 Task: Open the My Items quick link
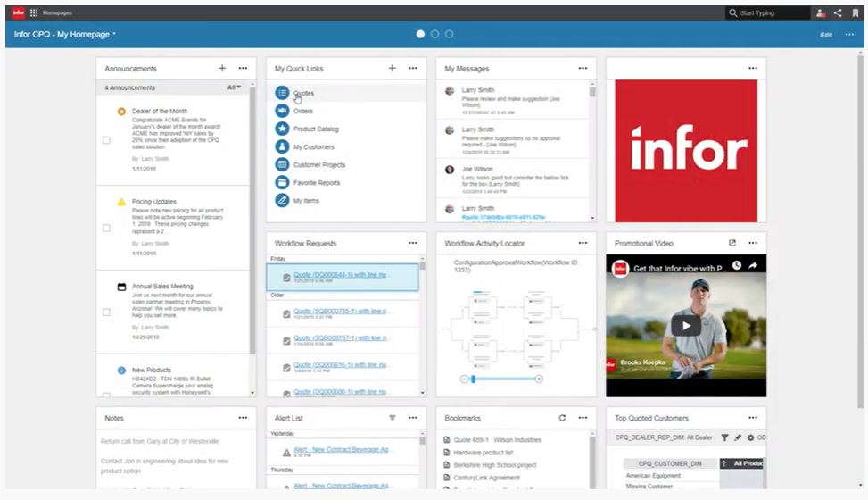click(306, 201)
